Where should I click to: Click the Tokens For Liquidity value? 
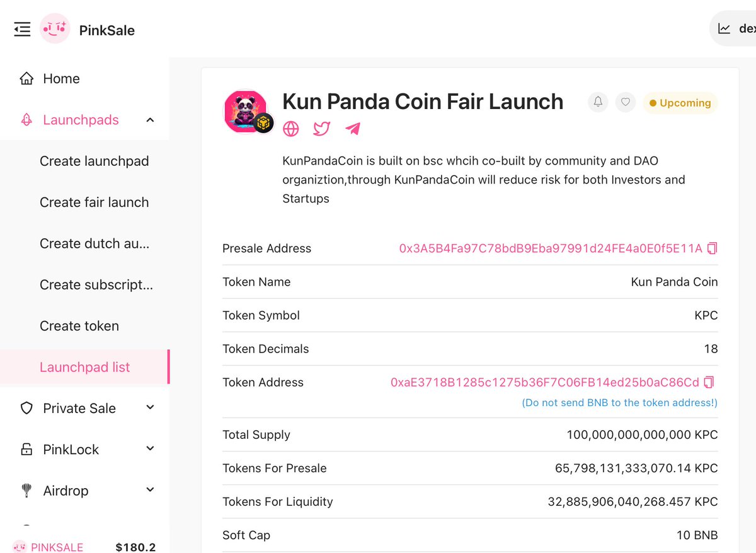[x=633, y=502]
